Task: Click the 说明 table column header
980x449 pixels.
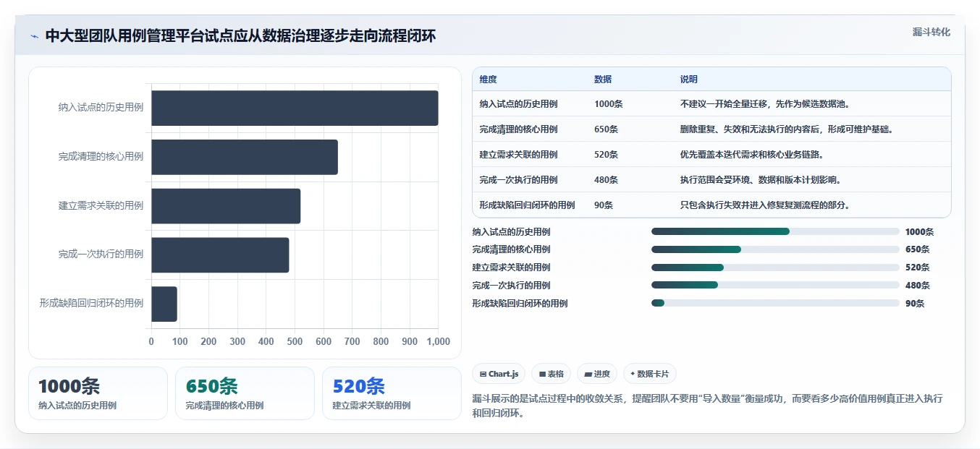Action: pyautogui.click(x=689, y=80)
